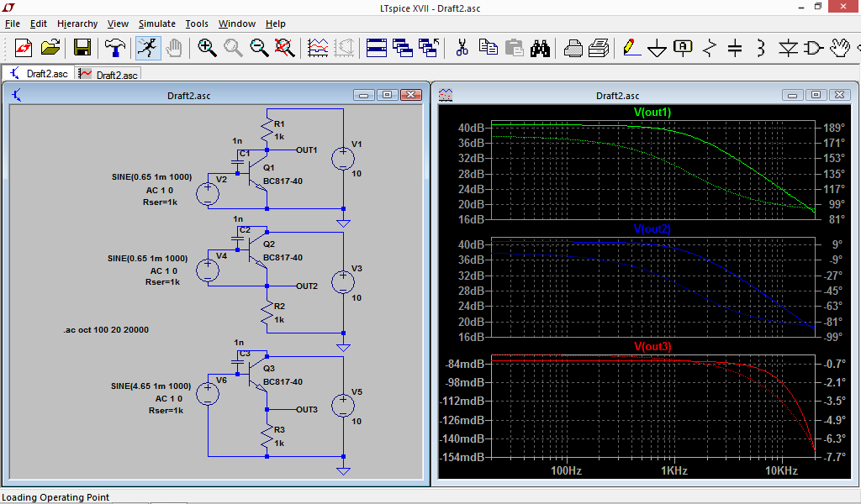The image size is (861, 504).
Task: Place an Inductor component
Action: coord(760,48)
